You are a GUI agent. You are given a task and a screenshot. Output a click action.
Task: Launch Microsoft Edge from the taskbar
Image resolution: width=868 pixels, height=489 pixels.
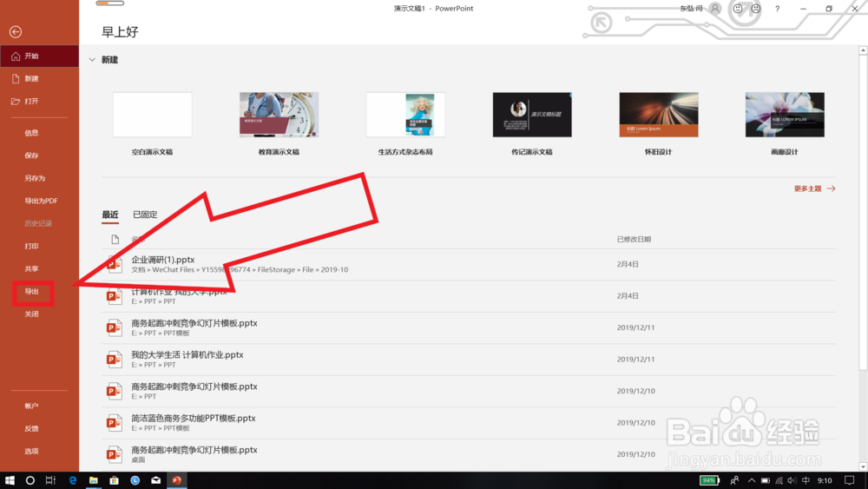pyautogui.click(x=73, y=480)
